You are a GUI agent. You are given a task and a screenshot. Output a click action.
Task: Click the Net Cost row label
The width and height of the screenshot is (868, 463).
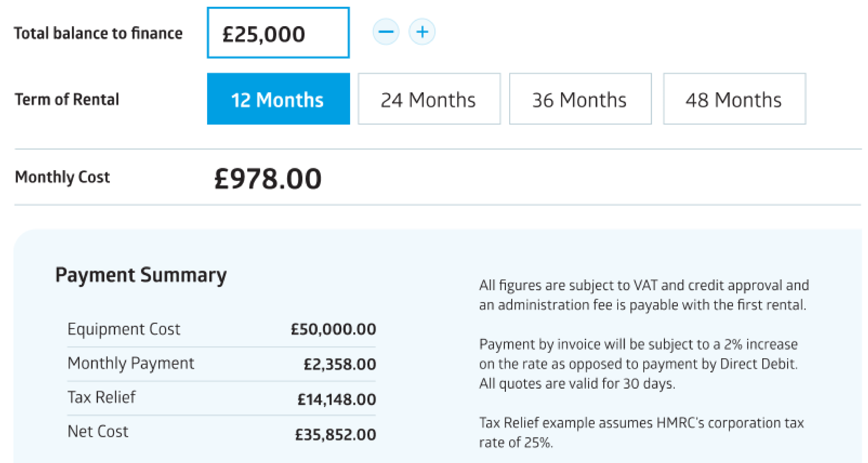pyautogui.click(x=98, y=432)
